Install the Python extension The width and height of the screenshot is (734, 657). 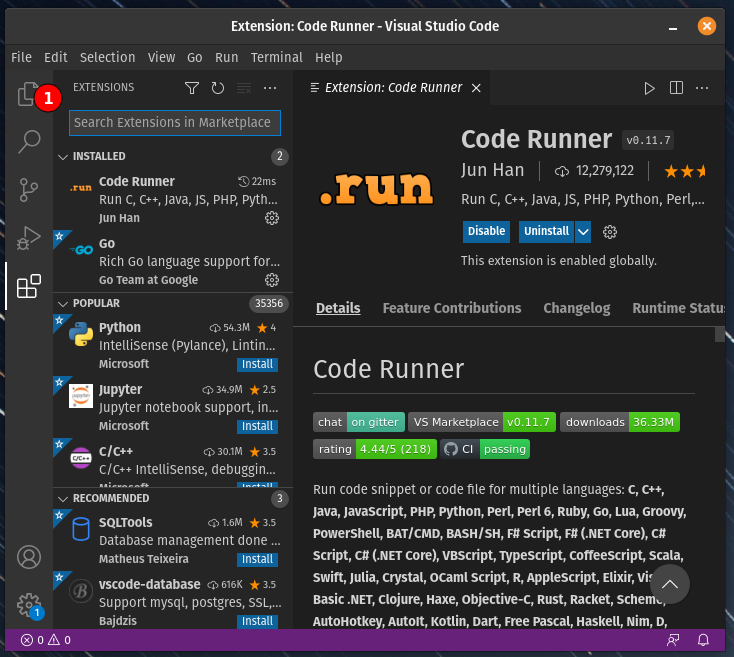[257, 364]
